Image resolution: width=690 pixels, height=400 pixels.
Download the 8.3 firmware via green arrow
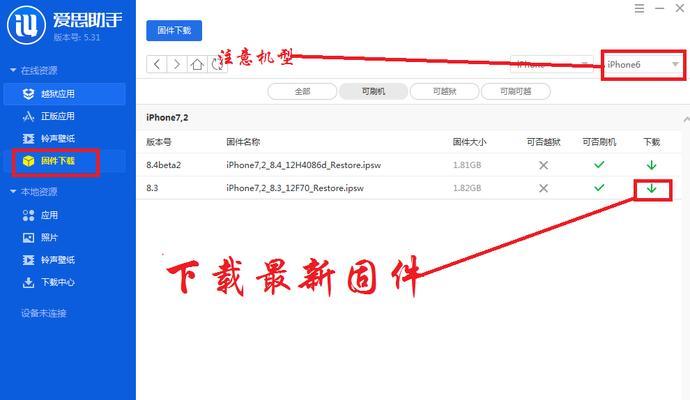[651, 188]
